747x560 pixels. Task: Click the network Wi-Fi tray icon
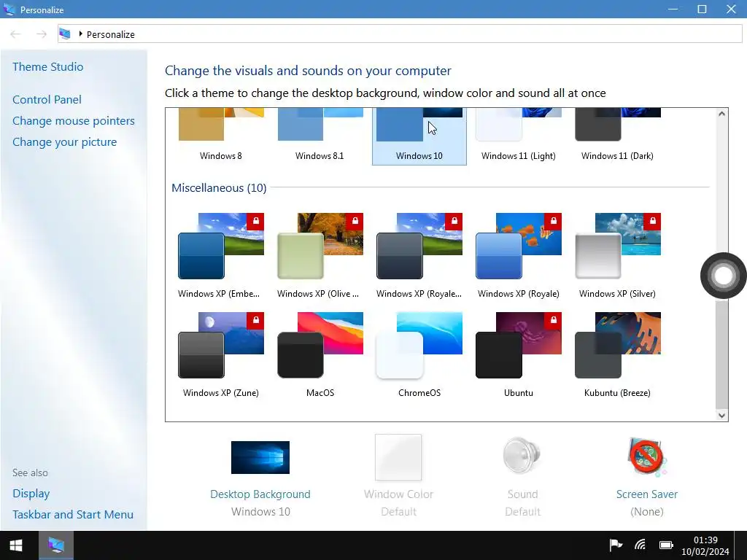click(640, 545)
